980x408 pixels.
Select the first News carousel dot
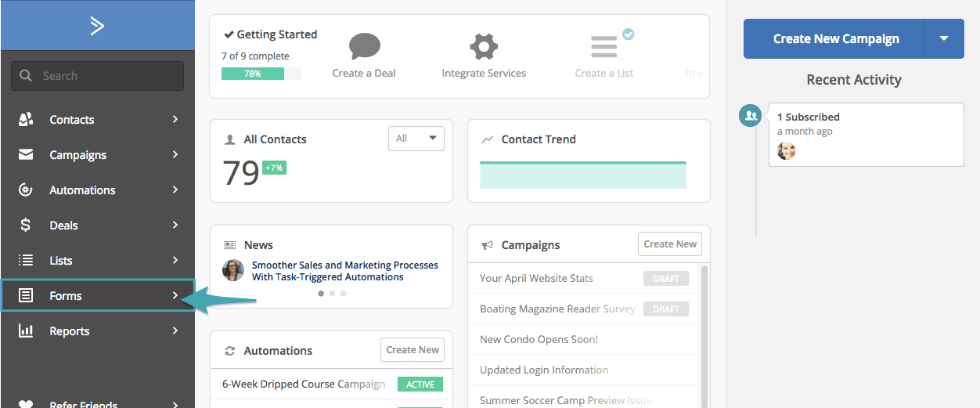(321, 294)
